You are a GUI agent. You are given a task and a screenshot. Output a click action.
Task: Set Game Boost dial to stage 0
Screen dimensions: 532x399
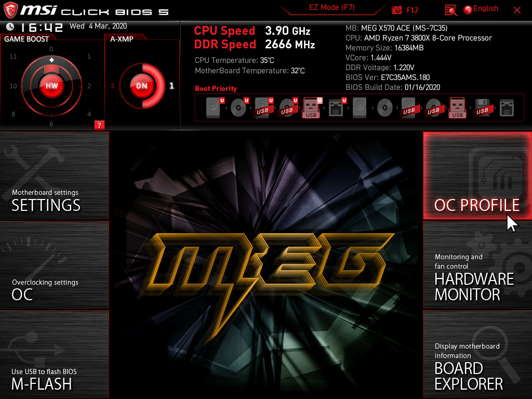(51, 49)
